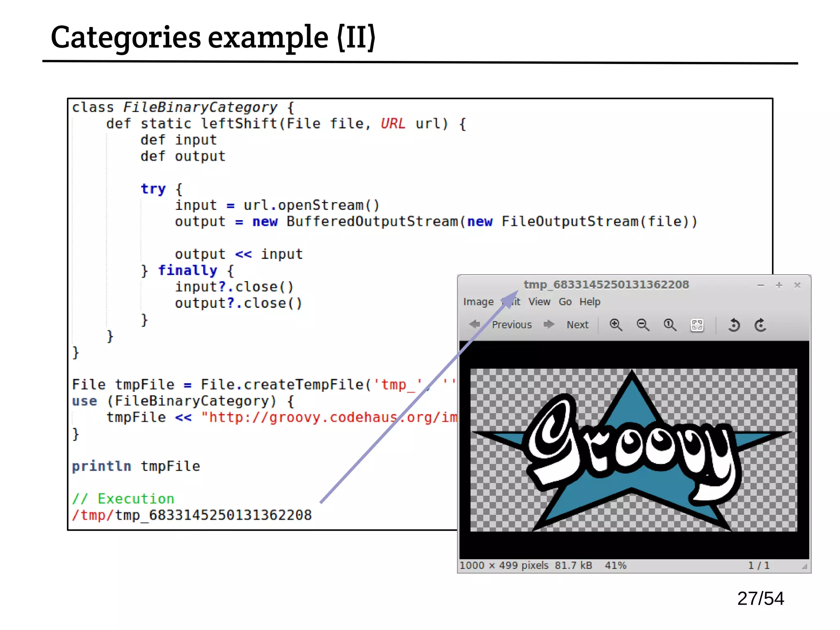Click the Groovy logo image
The height and width of the screenshot is (630, 840).
coord(633,450)
